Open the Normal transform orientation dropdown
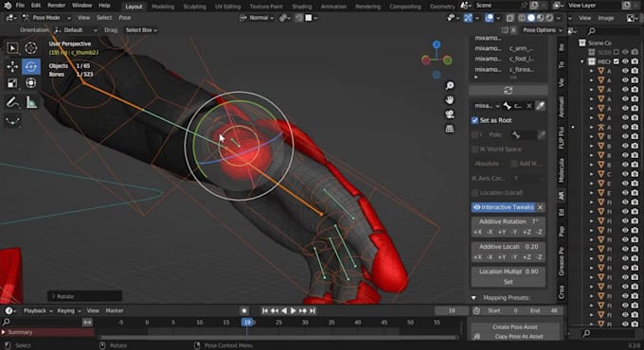This screenshot has width=644, height=350. 257,18
